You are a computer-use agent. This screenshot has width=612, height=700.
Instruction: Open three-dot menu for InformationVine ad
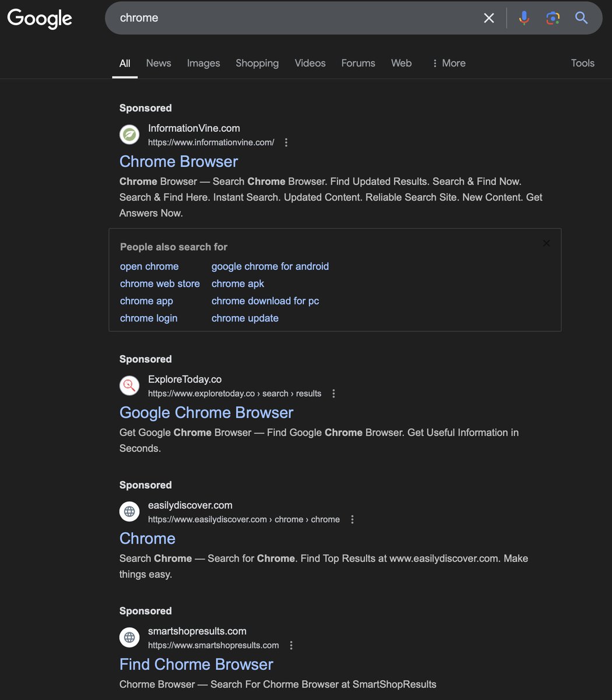286,142
